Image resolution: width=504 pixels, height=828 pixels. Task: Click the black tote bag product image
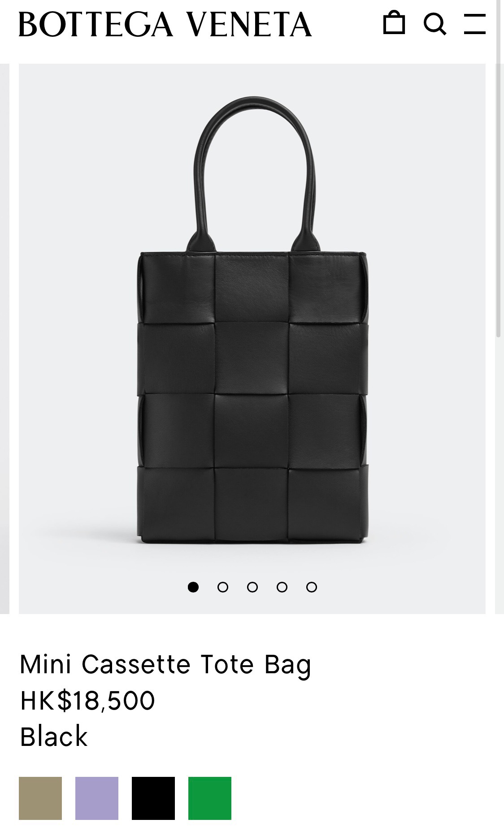[x=252, y=320]
